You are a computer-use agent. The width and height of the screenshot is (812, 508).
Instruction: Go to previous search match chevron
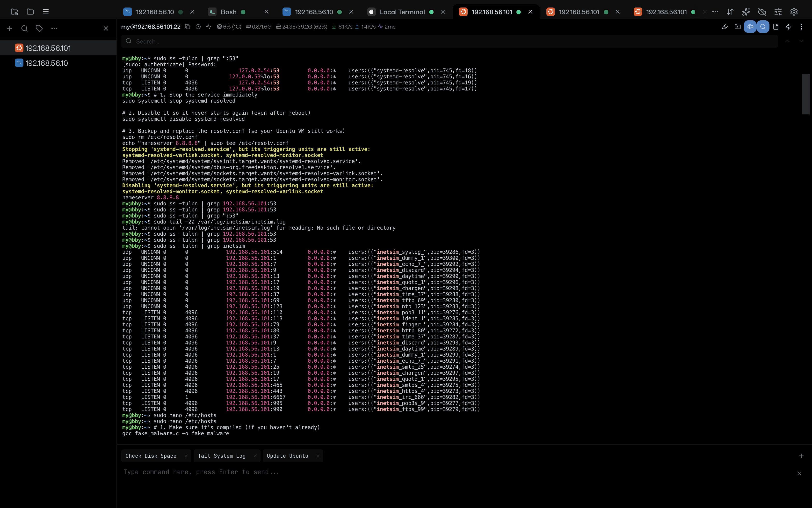[x=787, y=41]
